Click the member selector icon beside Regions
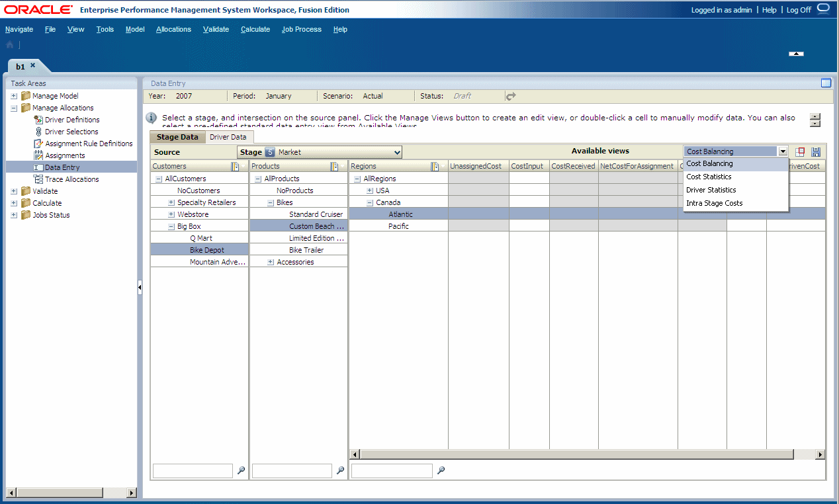 (x=435, y=166)
